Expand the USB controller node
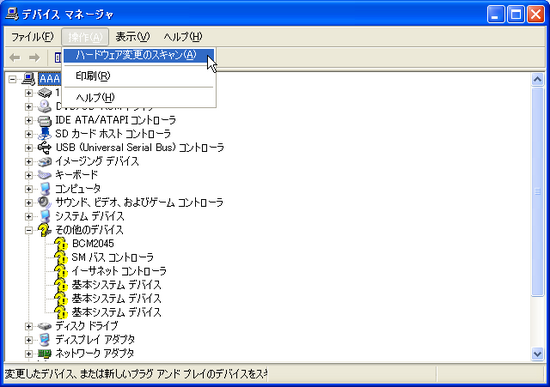Screen dimensions: 550x387 [x=29, y=148]
